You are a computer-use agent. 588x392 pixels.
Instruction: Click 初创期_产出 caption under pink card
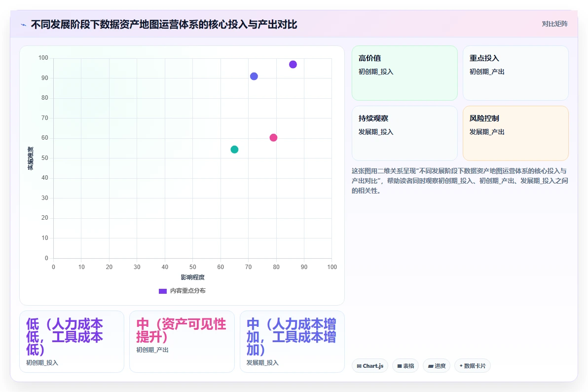(x=152, y=350)
